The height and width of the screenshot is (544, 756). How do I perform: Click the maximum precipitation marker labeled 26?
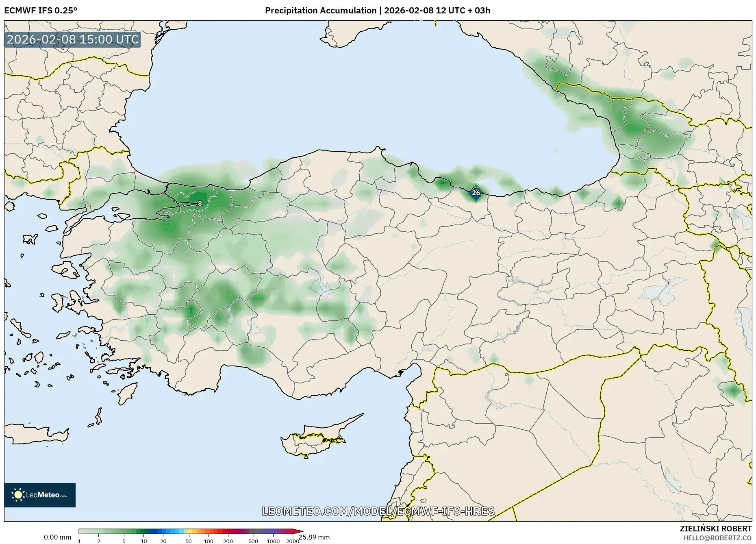(x=476, y=193)
